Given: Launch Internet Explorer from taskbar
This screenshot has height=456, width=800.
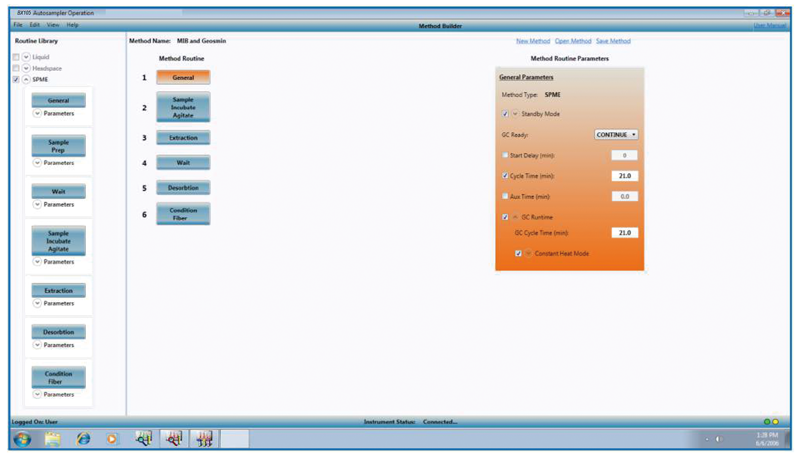Looking at the screenshot, I should click(x=83, y=438).
